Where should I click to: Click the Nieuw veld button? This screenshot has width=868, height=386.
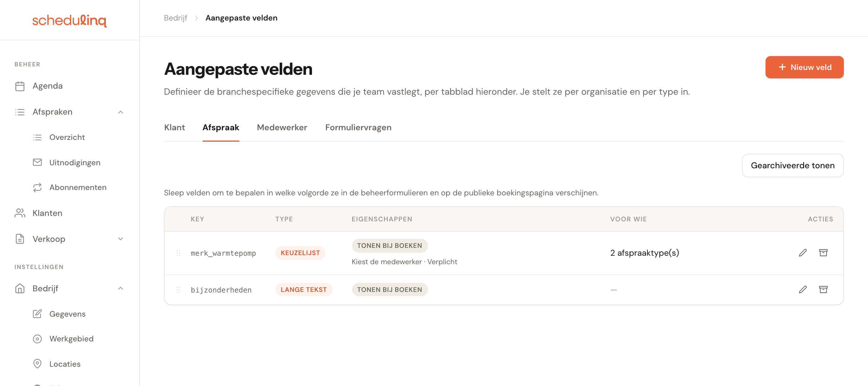point(804,67)
